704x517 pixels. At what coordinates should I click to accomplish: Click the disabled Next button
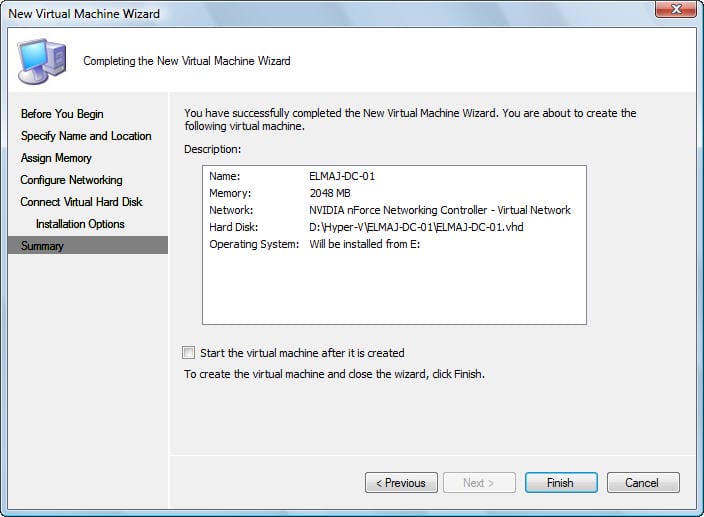coord(479,483)
